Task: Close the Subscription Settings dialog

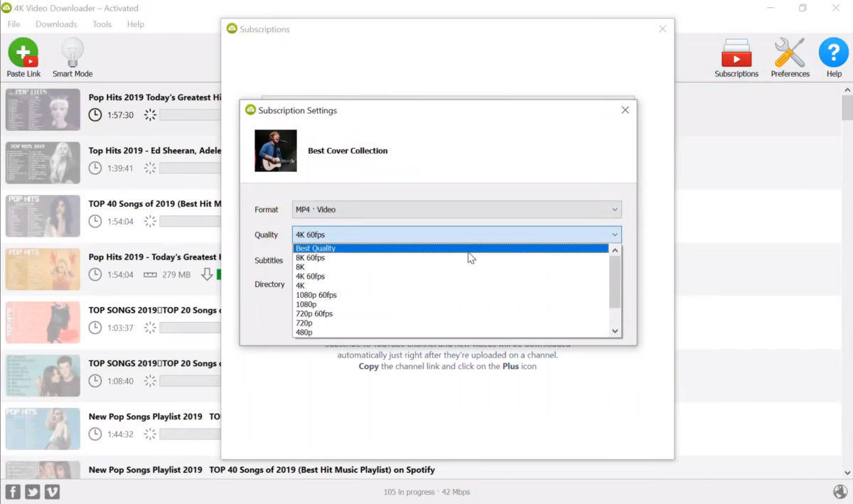Action: [x=625, y=110]
